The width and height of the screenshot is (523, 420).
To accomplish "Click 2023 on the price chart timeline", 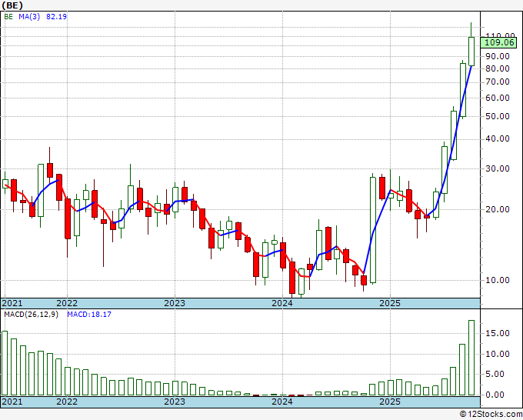I will pos(175,303).
